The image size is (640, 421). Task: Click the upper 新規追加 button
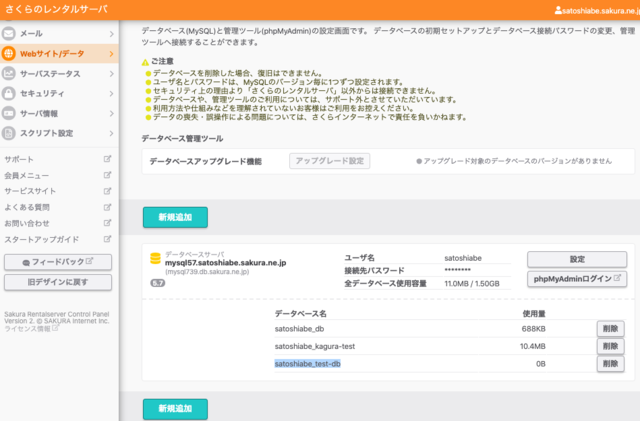[175, 217]
